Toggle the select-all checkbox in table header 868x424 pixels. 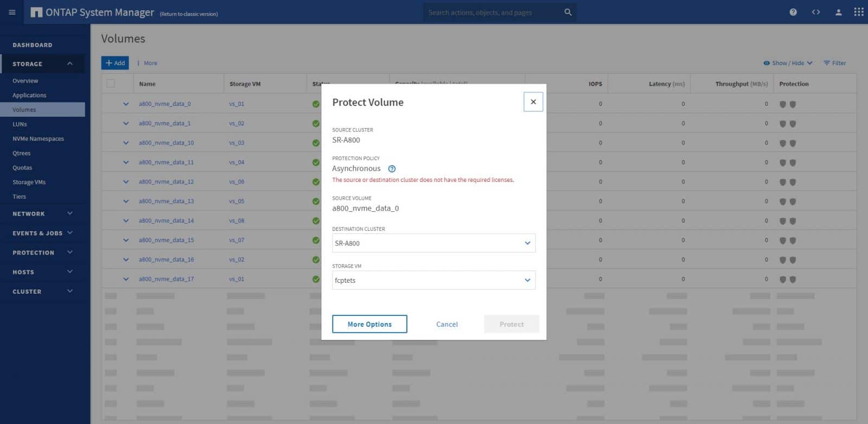click(x=111, y=84)
